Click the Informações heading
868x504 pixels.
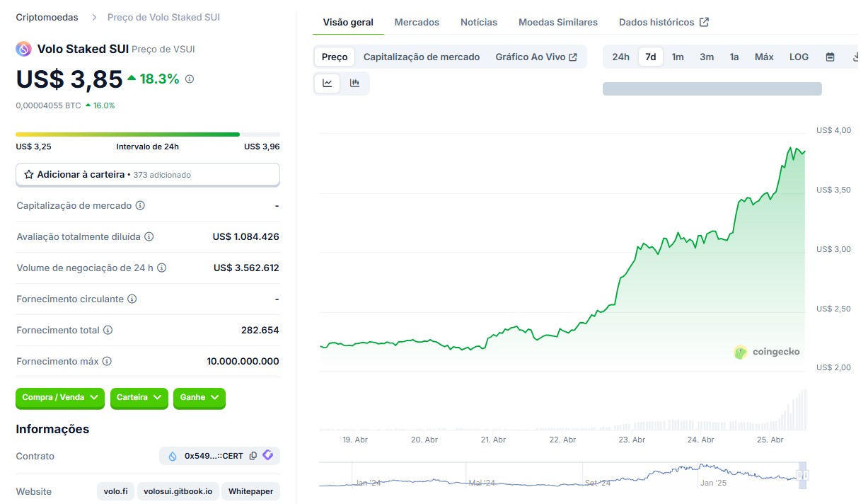[52, 429]
